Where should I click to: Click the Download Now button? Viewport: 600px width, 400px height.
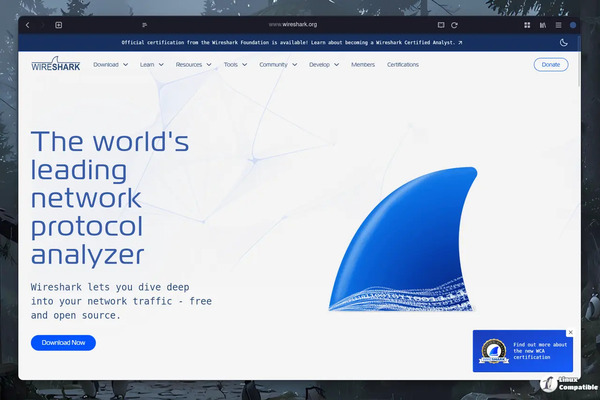click(x=63, y=342)
